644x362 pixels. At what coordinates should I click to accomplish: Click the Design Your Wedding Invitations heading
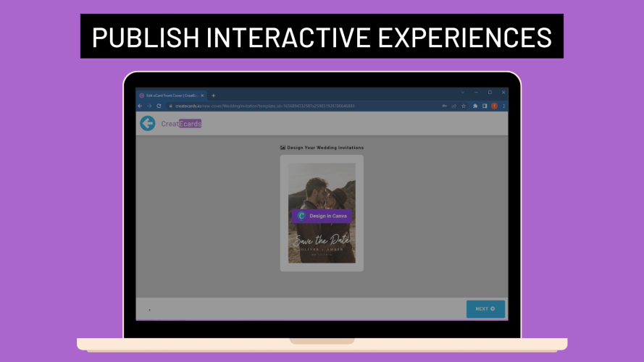click(x=325, y=148)
